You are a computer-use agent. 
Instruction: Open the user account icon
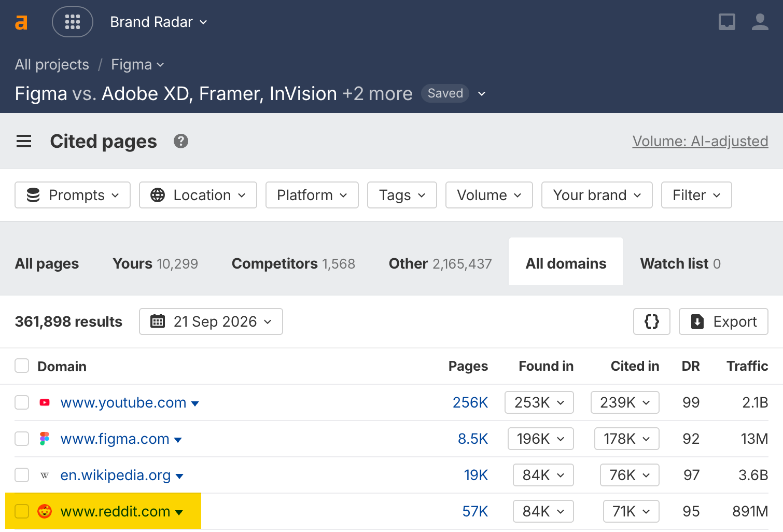click(760, 22)
